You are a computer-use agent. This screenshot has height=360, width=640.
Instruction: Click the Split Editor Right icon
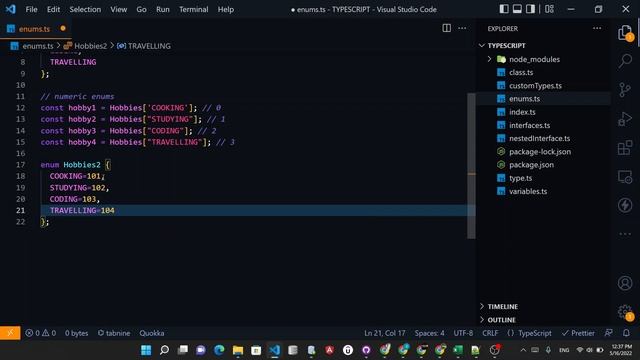(447, 28)
